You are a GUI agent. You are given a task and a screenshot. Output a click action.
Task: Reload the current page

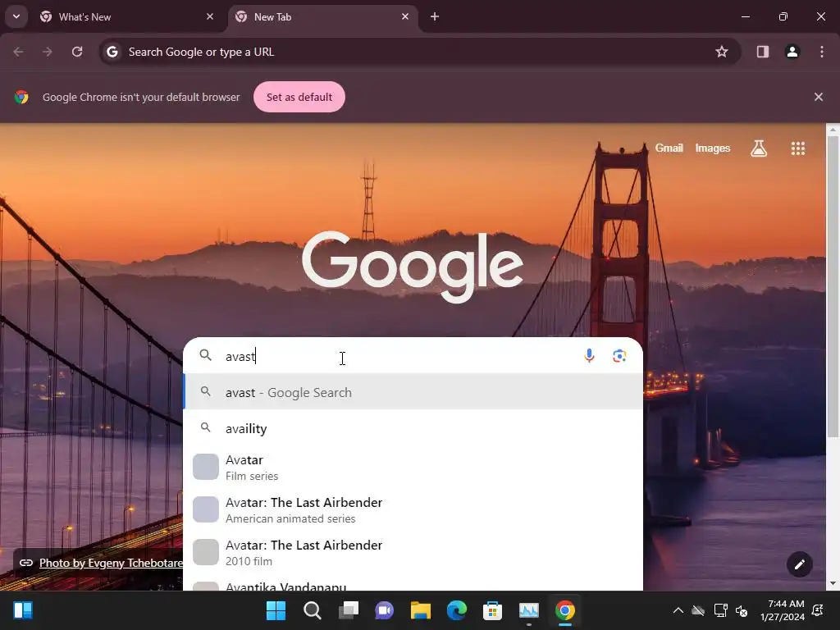pyautogui.click(x=77, y=52)
